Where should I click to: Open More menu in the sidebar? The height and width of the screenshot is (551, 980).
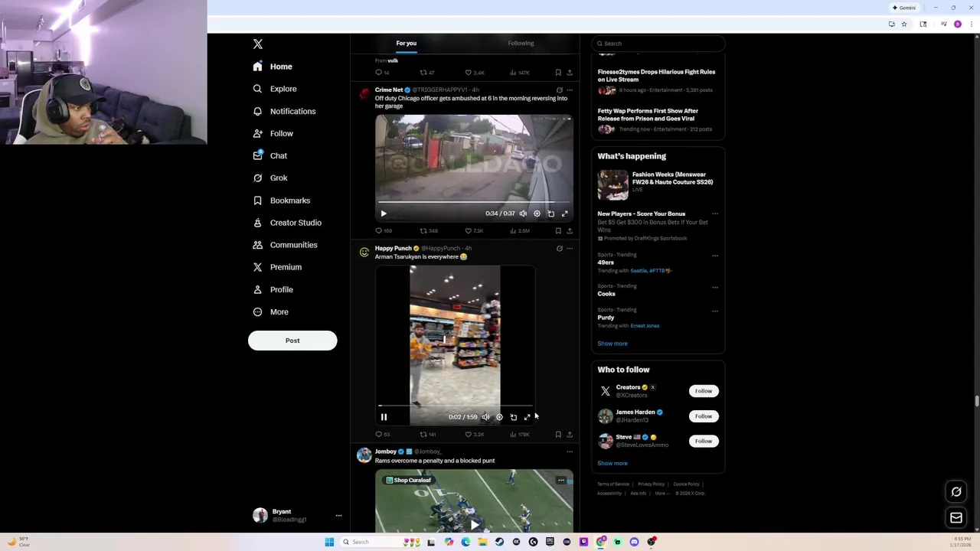pos(271,311)
